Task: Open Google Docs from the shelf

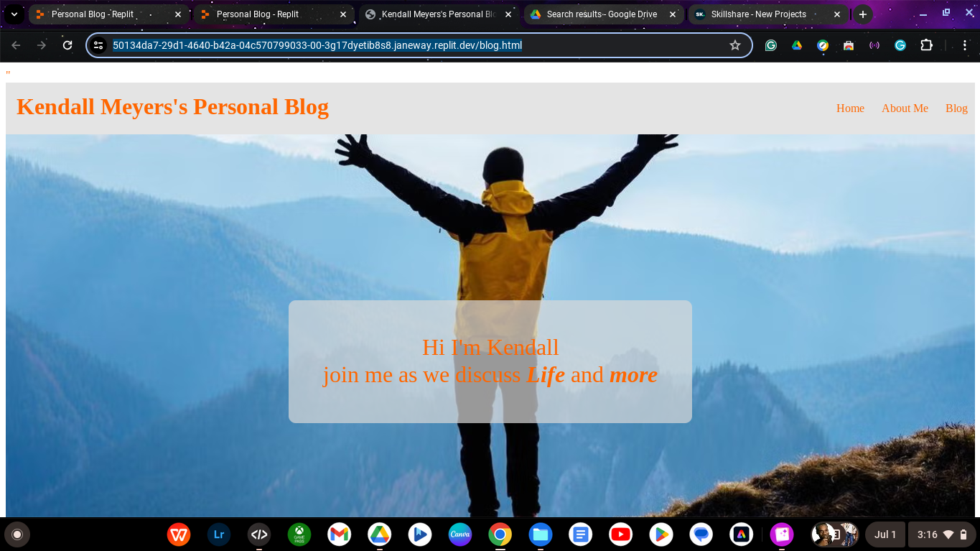Action: [x=581, y=534]
